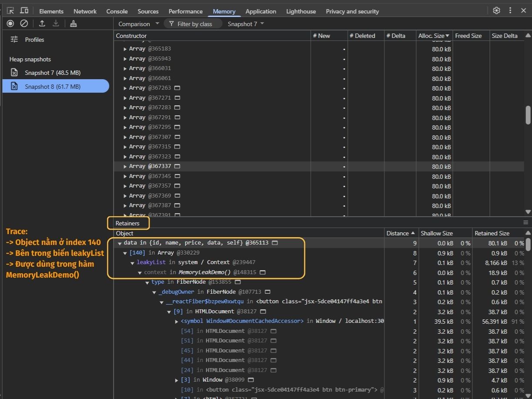Open the Sources tab

tap(148, 11)
